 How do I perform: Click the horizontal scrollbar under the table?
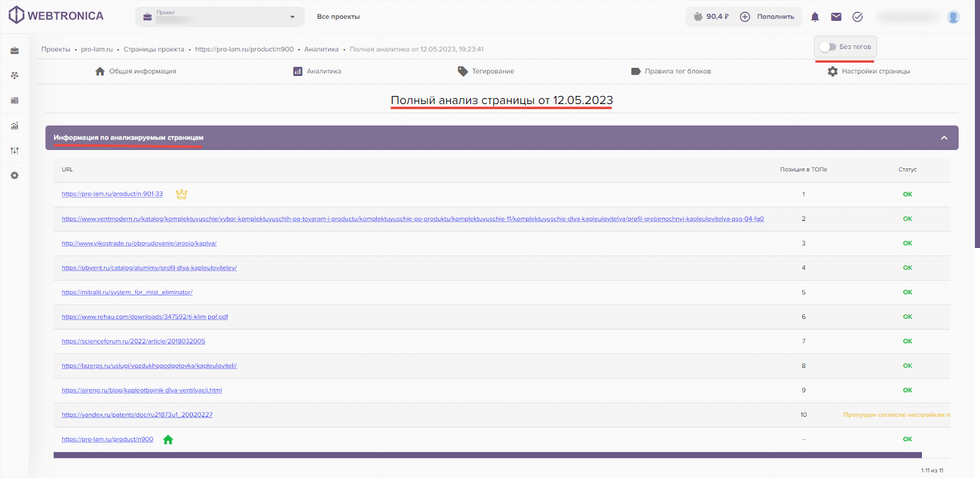[488, 455]
